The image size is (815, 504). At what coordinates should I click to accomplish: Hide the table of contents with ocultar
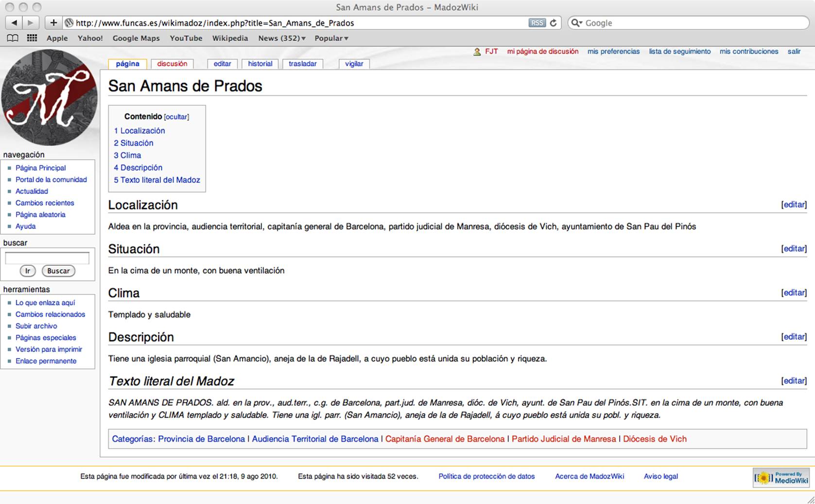point(176,117)
